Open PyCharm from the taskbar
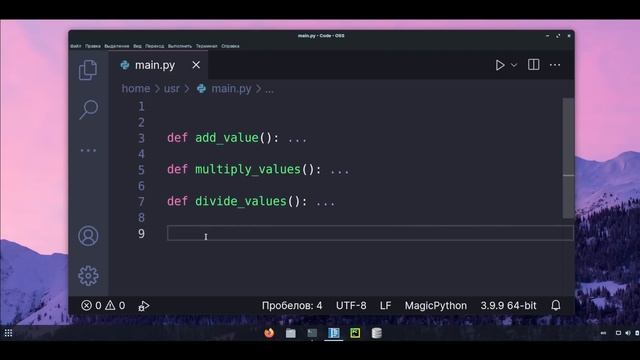The width and height of the screenshot is (640, 360). point(355,333)
